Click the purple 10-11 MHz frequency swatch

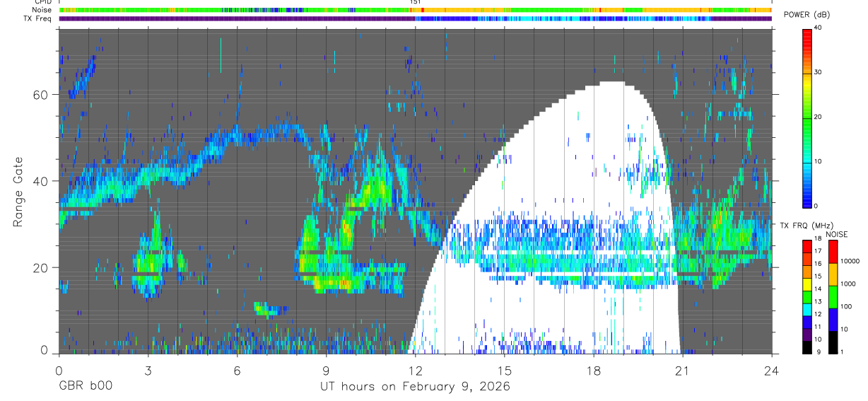(x=807, y=335)
